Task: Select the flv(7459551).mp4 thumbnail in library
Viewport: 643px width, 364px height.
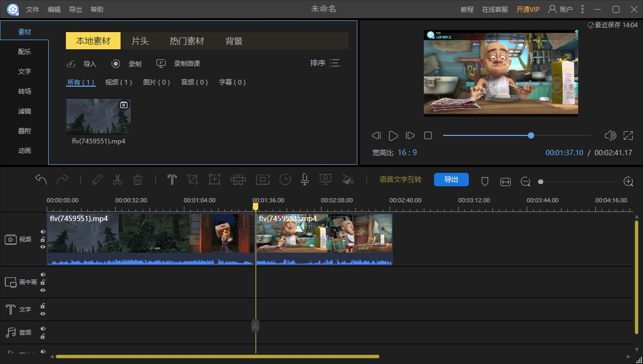Action: click(99, 116)
